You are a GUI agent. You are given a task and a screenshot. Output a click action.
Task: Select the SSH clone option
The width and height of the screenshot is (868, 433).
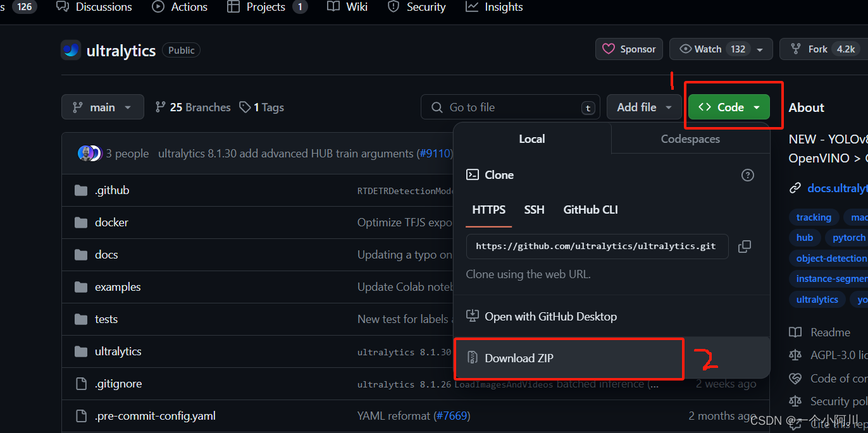point(534,209)
